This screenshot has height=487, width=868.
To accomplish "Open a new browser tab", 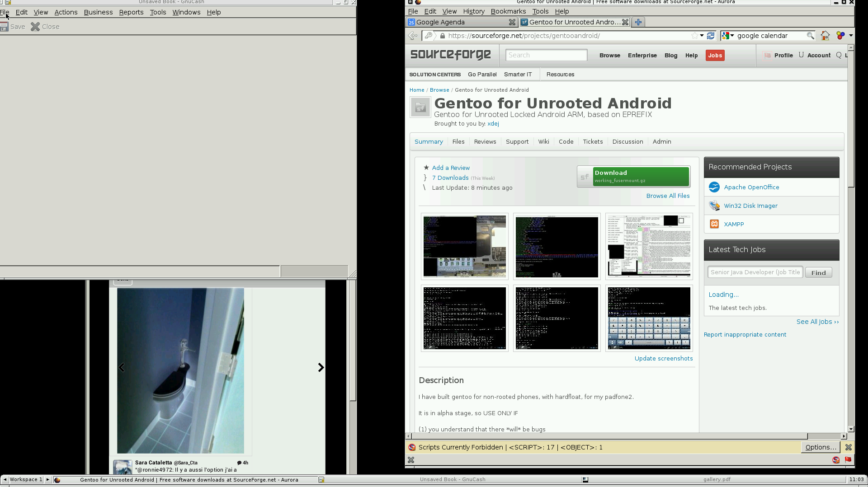I will [638, 22].
